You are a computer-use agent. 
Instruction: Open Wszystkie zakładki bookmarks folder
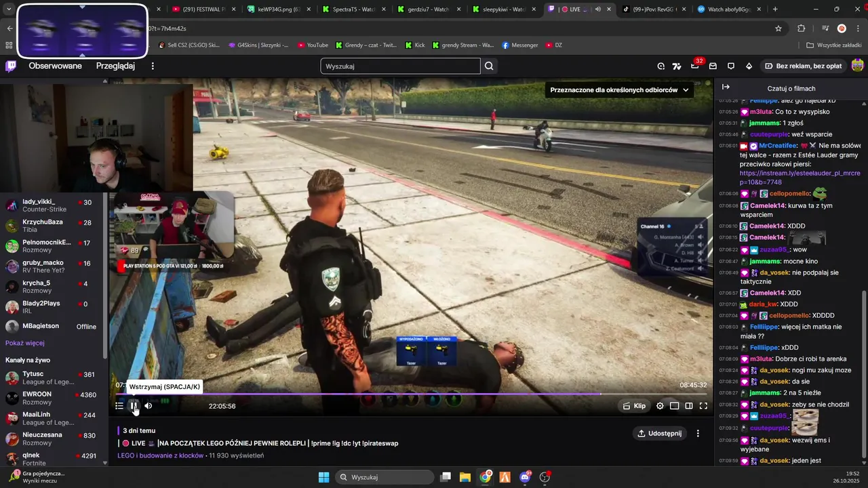point(833,45)
